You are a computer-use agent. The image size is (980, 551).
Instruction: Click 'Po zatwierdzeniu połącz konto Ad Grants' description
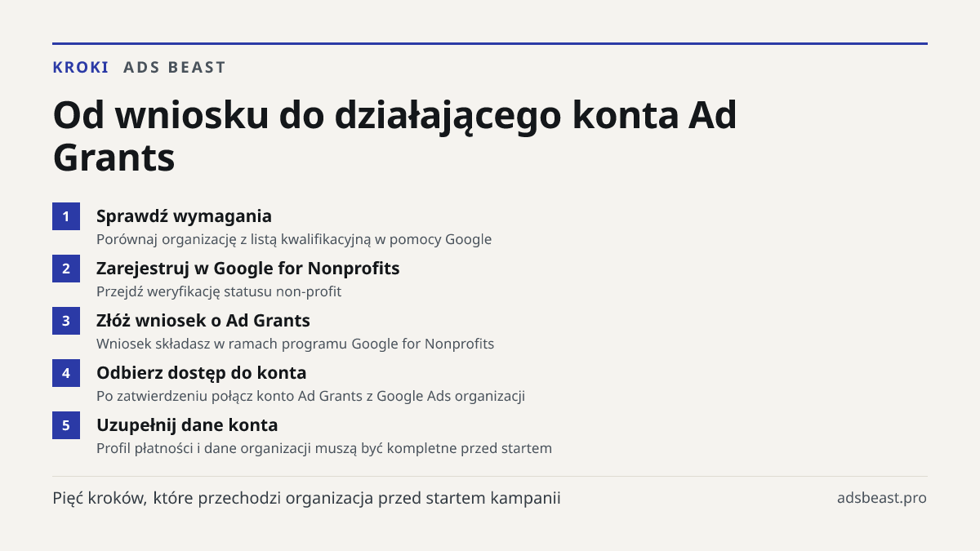coord(310,397)
